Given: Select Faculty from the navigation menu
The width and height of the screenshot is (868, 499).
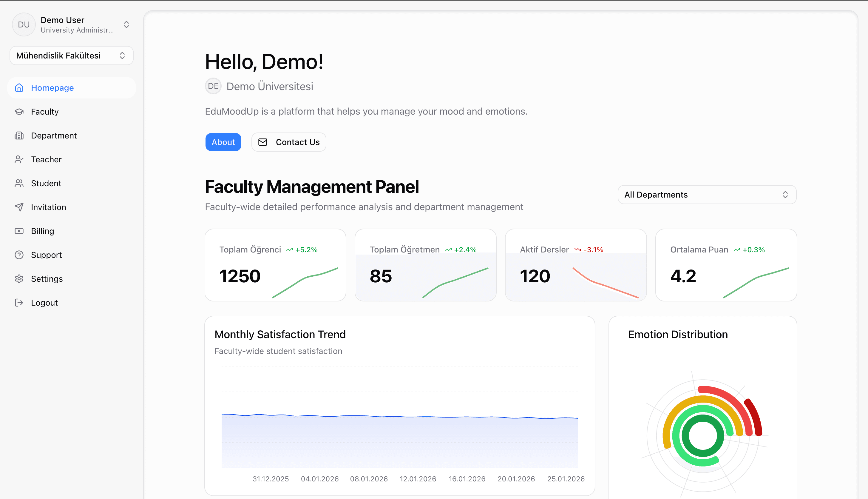Looking at the screenshot, I should point(44,111).
